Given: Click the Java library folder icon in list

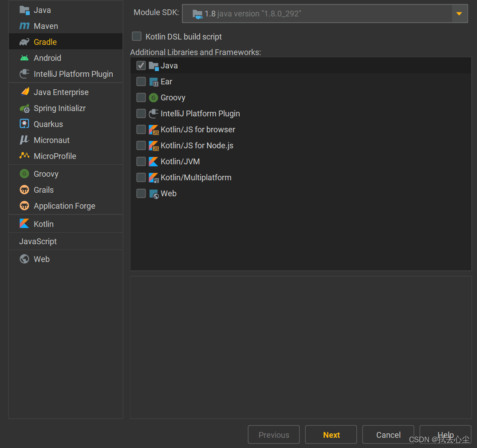Looking at the screenshot, I should [154, 66].
